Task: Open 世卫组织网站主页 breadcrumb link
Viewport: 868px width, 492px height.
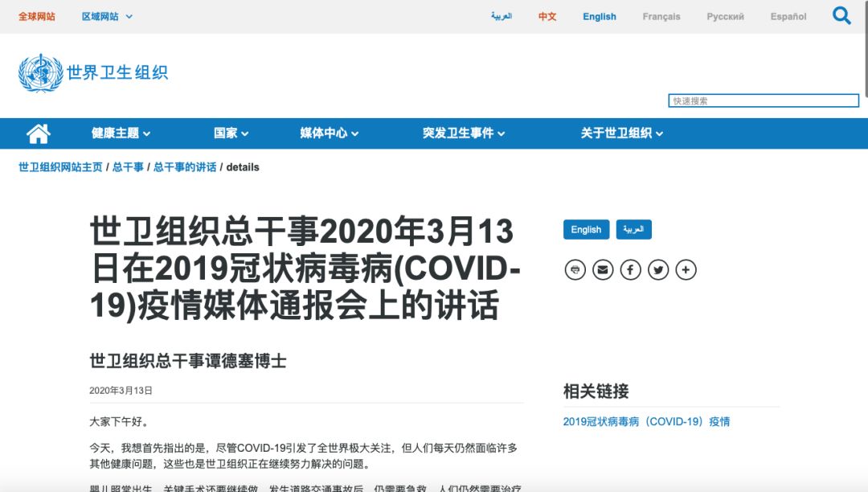Action: tap(60, 167)
